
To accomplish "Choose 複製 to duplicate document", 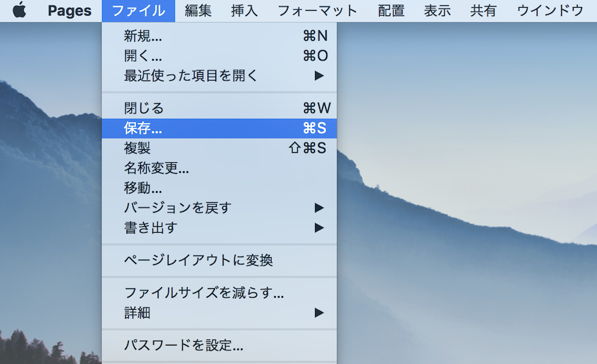I will (219, 148).
